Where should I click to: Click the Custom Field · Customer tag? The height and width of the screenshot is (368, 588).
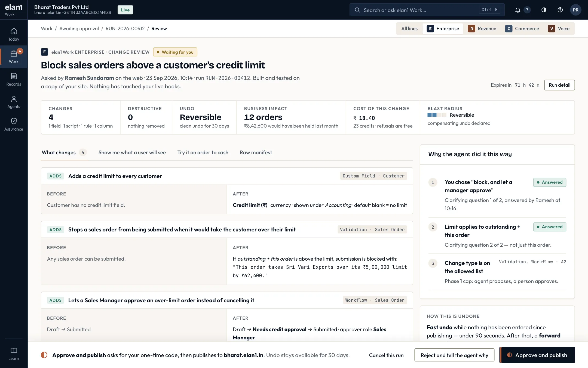tap(373, 176)
